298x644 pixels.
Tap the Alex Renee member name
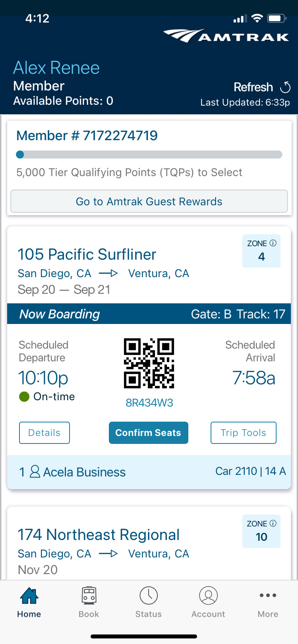56,68
